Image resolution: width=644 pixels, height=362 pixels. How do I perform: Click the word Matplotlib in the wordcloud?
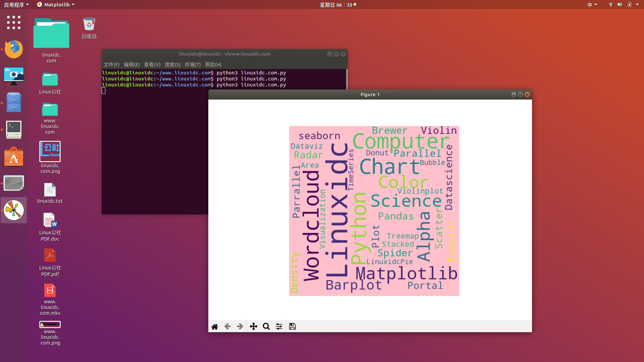pos(407,274)
